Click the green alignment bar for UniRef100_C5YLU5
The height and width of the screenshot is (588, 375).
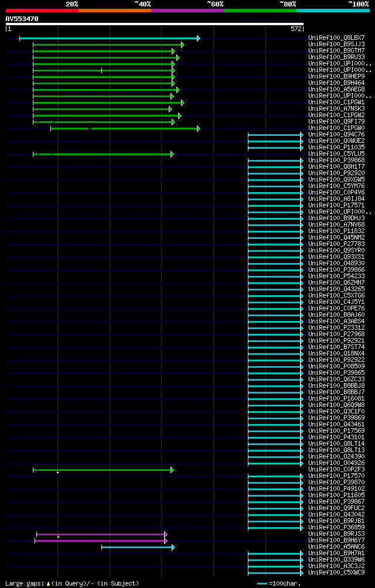103,154
